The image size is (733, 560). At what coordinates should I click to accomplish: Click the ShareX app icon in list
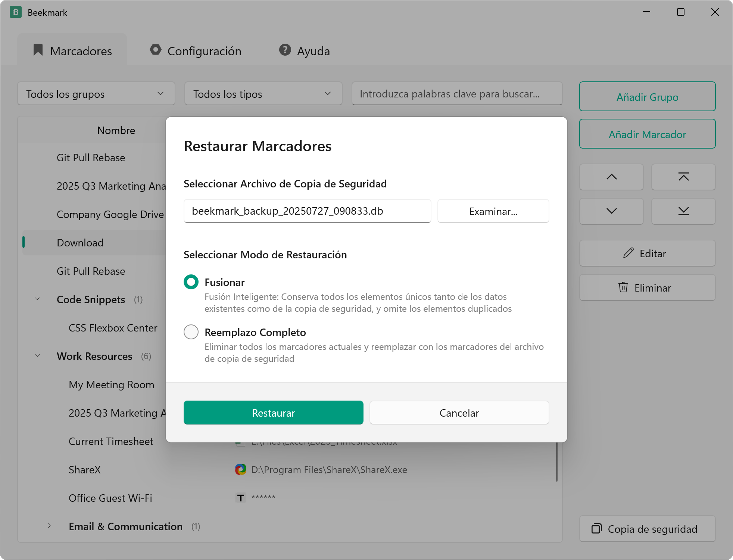coord(241,469)
